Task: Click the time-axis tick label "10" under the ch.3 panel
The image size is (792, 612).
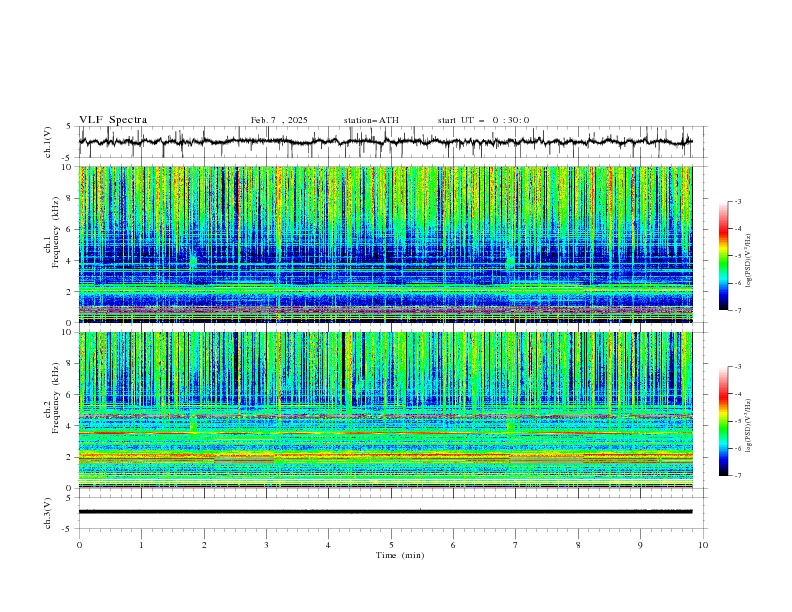Action: (703, 545)
